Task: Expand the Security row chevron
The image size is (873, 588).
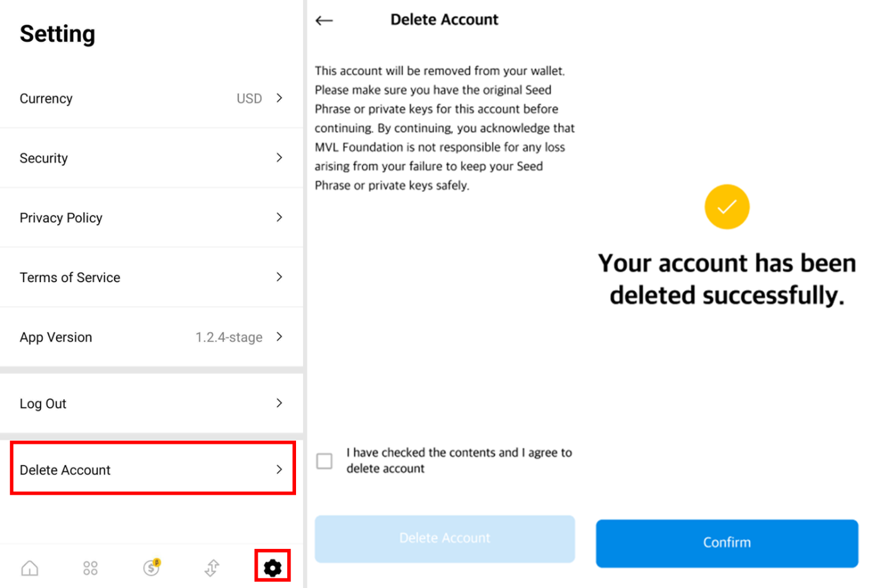Action: [x=279, y=157]
